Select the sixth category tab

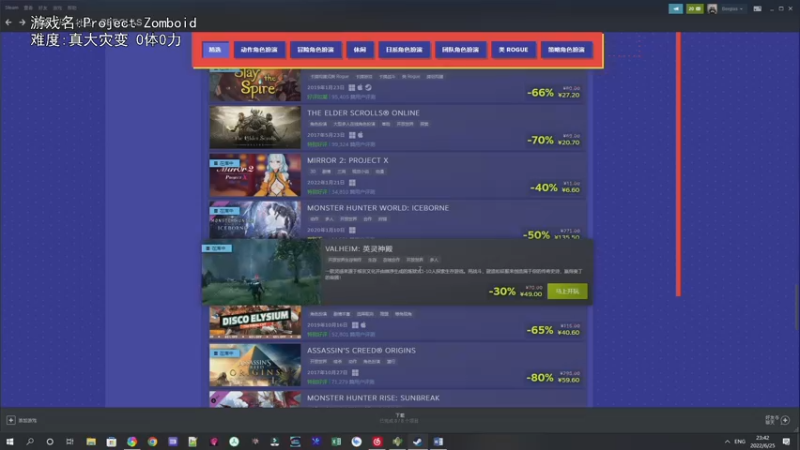[460, 49]
